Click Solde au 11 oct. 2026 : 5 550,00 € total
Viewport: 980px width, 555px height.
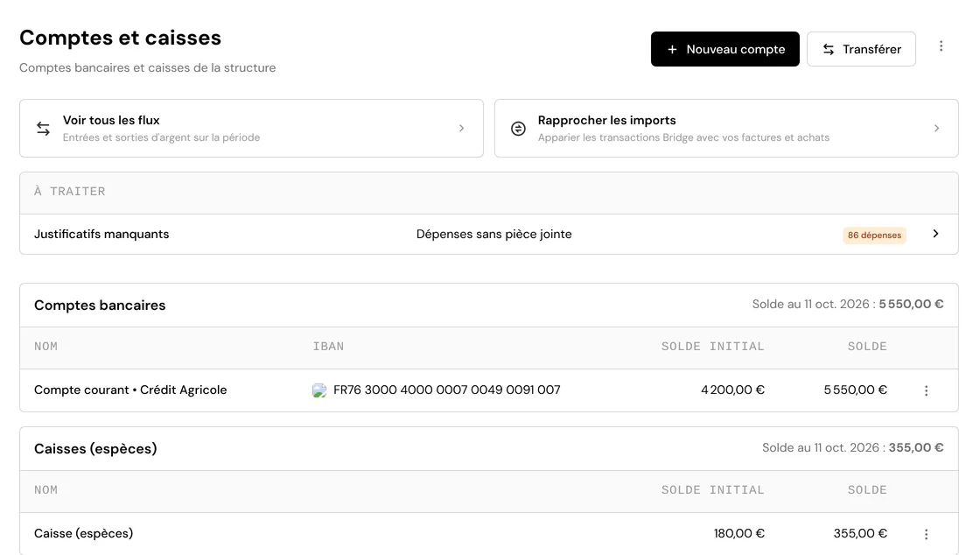pyautogui.click(x=848, y=305)
